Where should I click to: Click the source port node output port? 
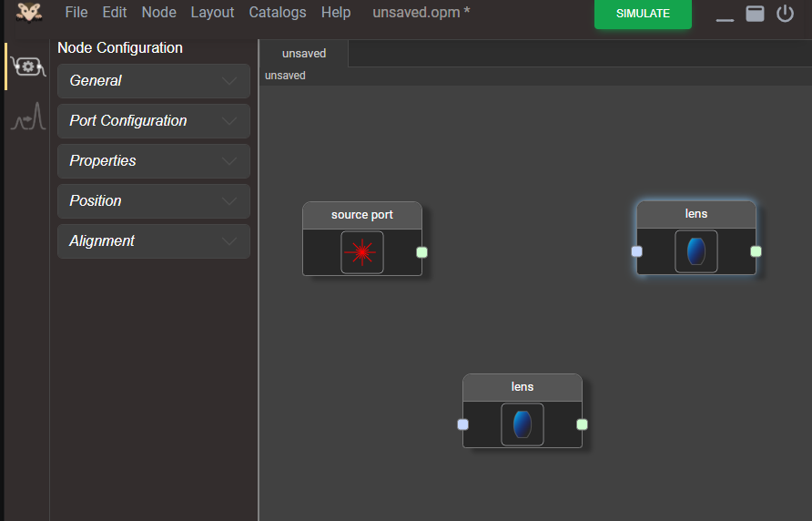pos(422,252)
